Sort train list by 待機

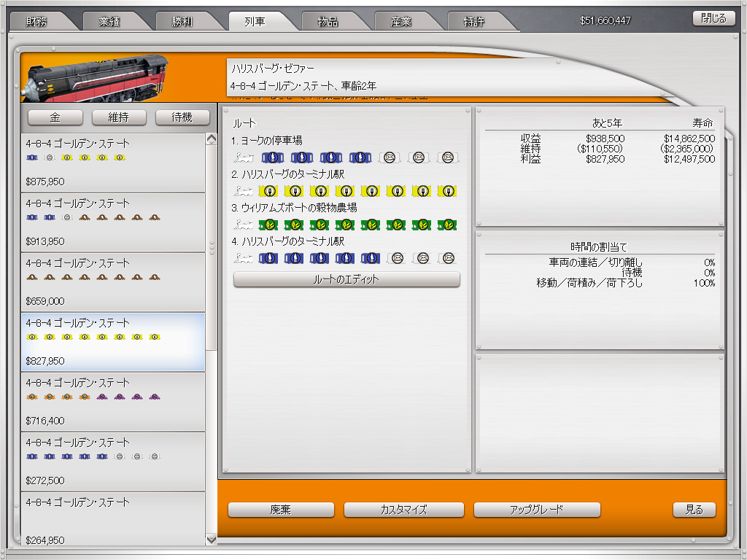pos(182,117)
